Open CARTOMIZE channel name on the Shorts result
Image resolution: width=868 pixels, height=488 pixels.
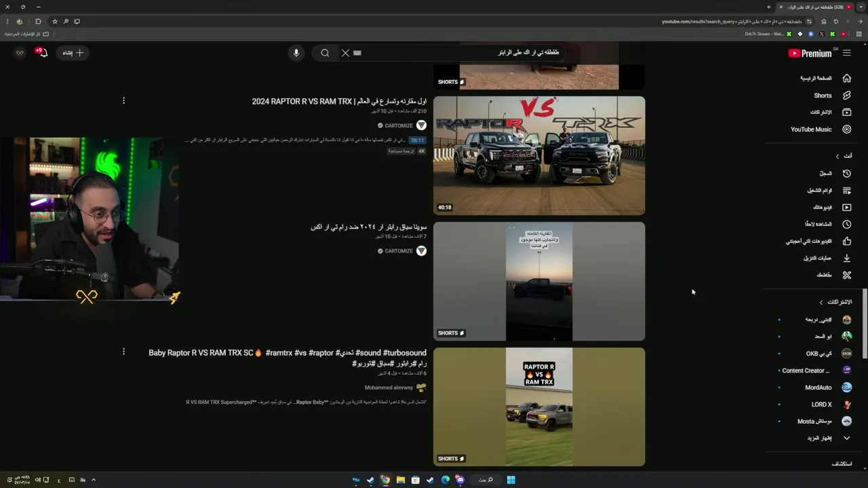pos(399,251)
